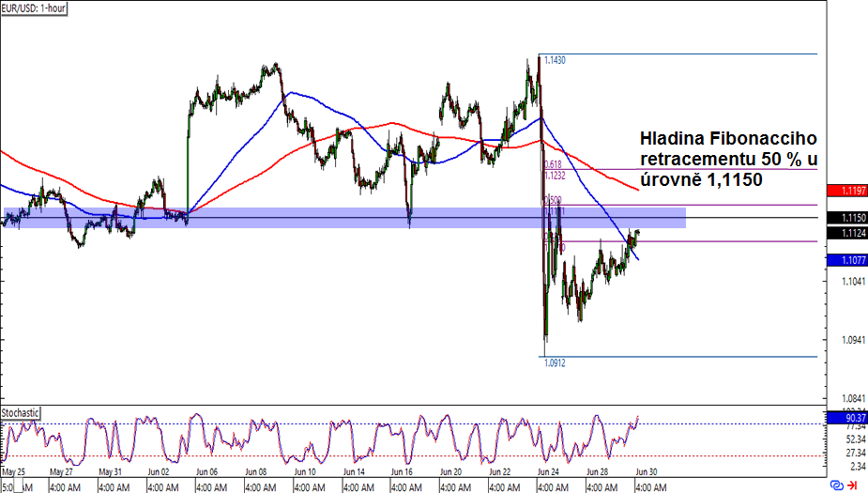Click the May 27 date label
Viewport: 868px width, 493px height.
pyautogui.click(x=61, y=472)
